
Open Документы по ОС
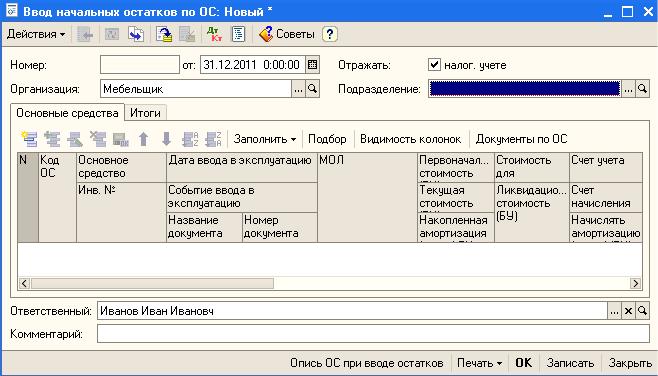point(521,139)
